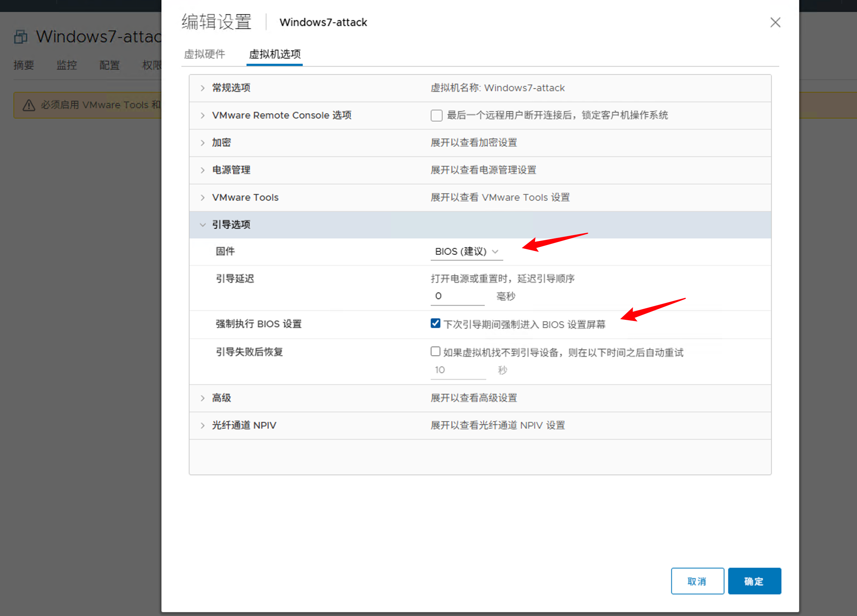Expand the 加密 section chevron

coord(202,143)
